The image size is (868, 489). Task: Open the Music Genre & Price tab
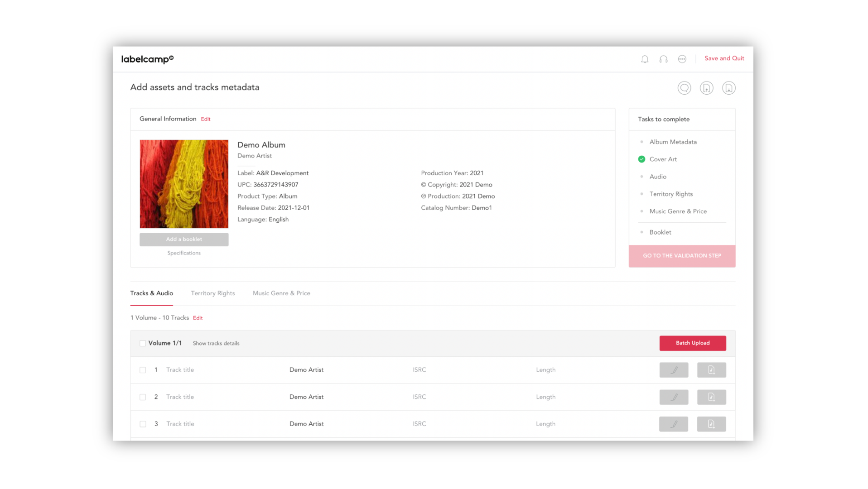click(x=281, y=293)
